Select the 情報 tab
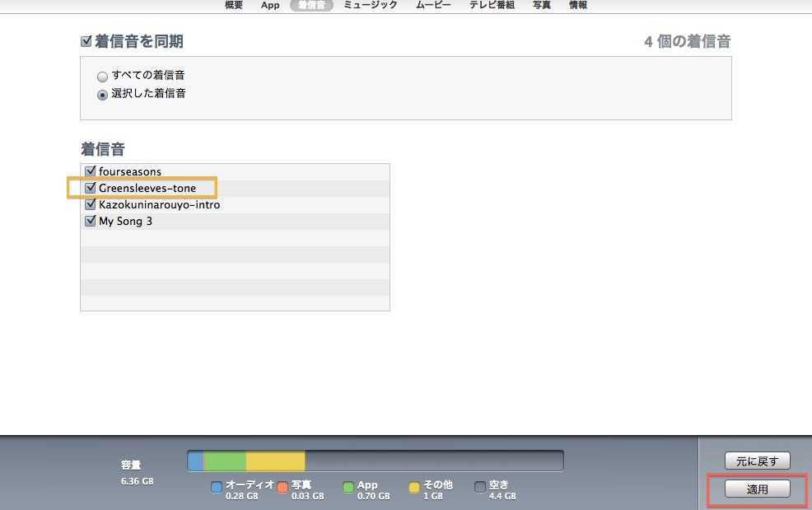Viewport: 812px width, 510px height. click(578, 5)
